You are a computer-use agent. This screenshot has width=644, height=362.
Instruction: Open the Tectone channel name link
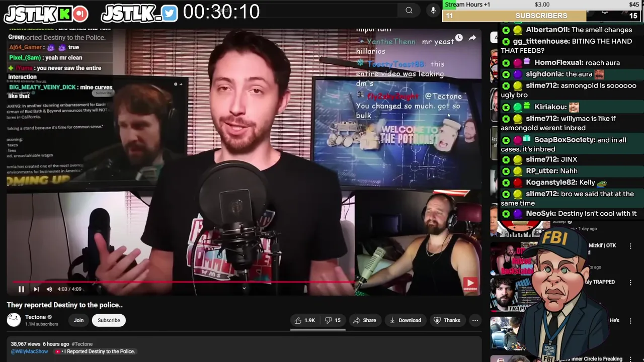click(35, 317)
